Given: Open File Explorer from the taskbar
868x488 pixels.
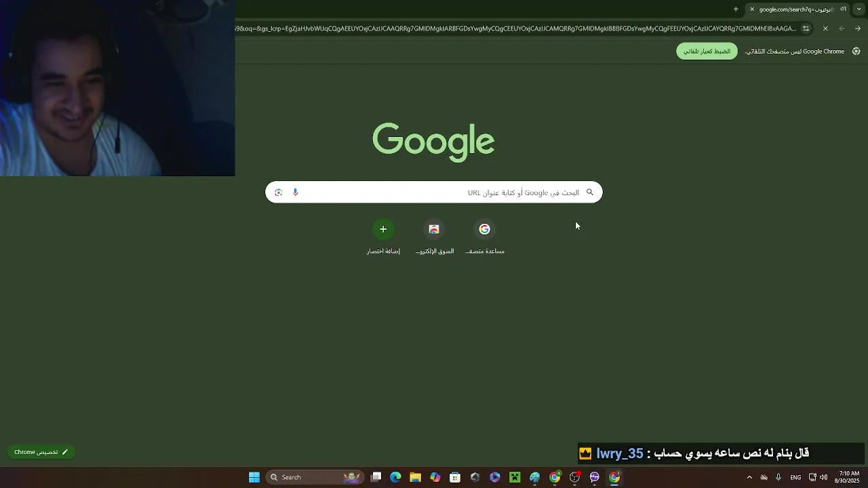Looking at the screenshot, I should point(415,477).
